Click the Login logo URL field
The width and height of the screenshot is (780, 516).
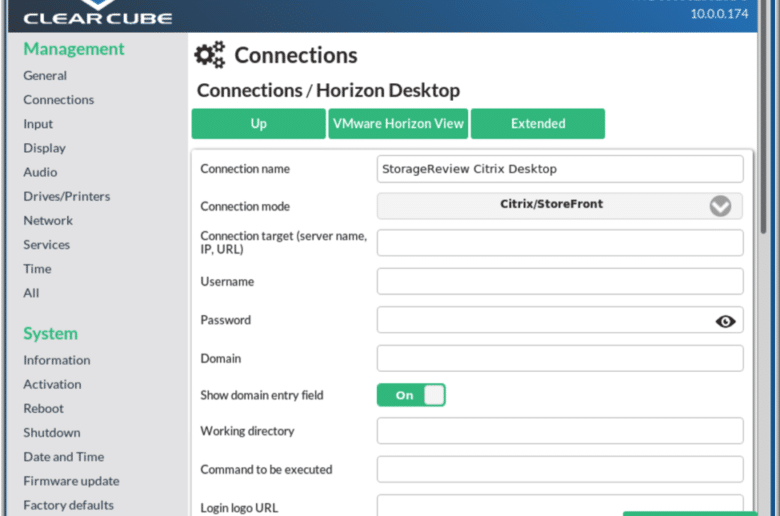pyautogui.click(x=560, y=505)
